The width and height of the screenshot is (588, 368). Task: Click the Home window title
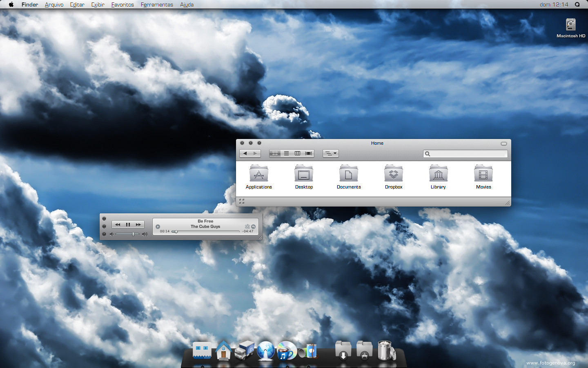tap(377, 143)
